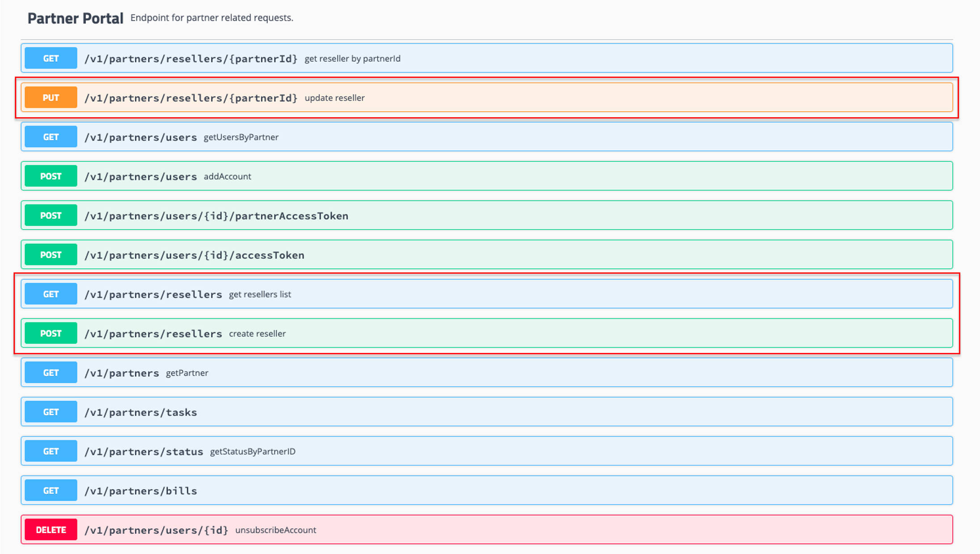Open the /v1/partners/users/{id} DELETE path
Image resolution: width=980 pixels, height=554 pixels.
[x=156, y=530]
